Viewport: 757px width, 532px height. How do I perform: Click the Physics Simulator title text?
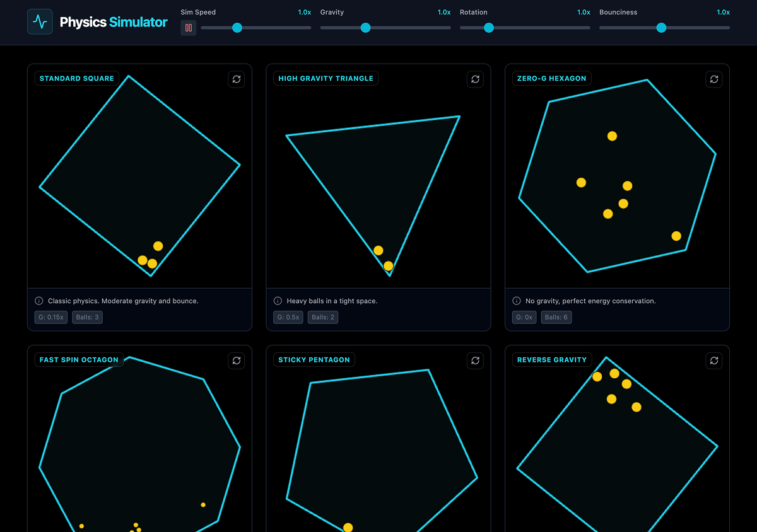114,23
